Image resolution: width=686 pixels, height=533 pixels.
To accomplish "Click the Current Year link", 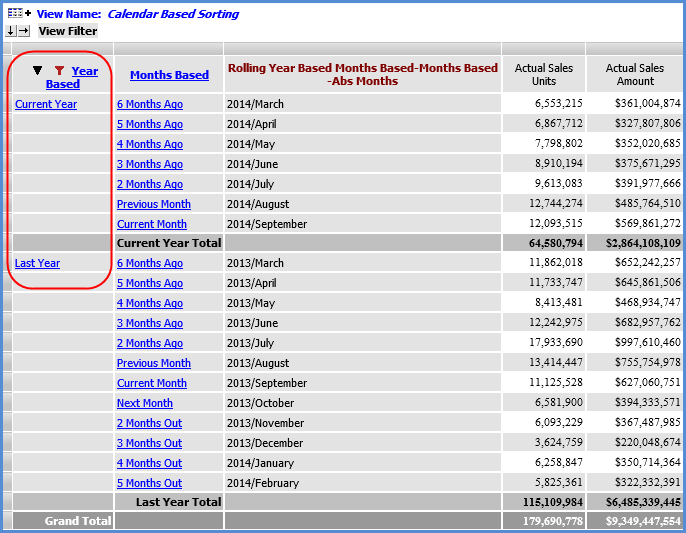I will (46, 104).
